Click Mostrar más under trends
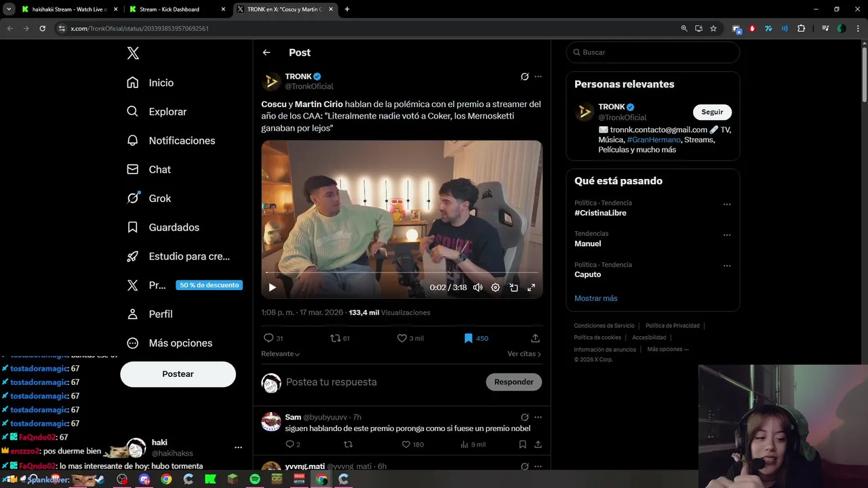868x488 pixels. [596, 298]
